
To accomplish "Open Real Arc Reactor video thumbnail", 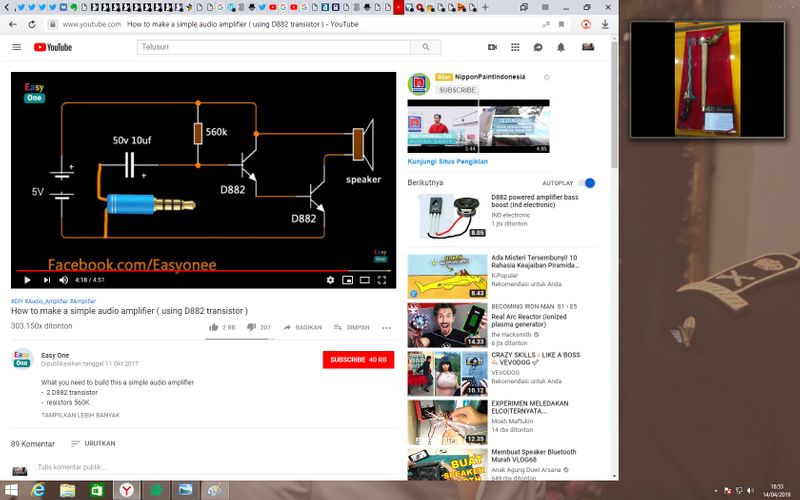I will tap(447, 325).
